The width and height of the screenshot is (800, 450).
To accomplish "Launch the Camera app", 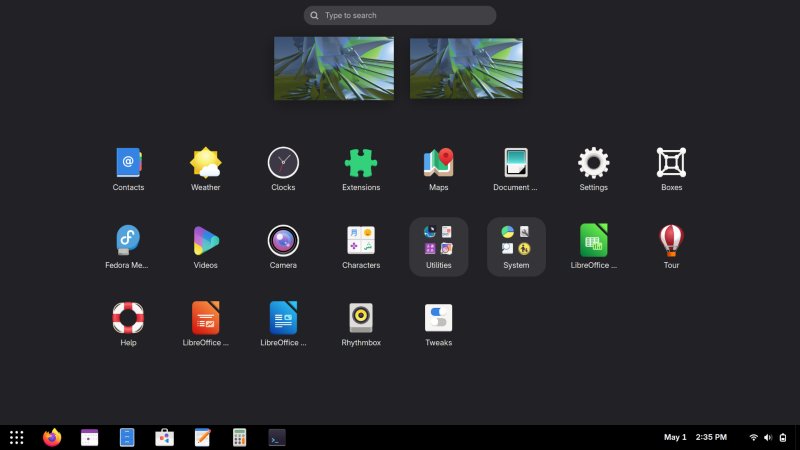I will tap(283, 240).
